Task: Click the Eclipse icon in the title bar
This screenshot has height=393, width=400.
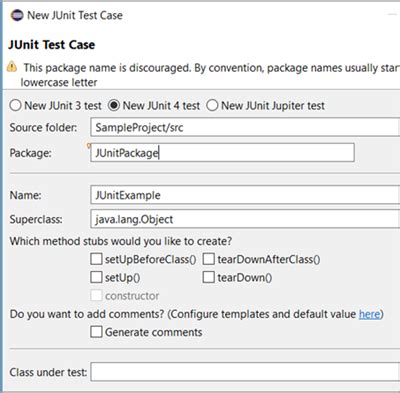Action: (x=17, y=15)
